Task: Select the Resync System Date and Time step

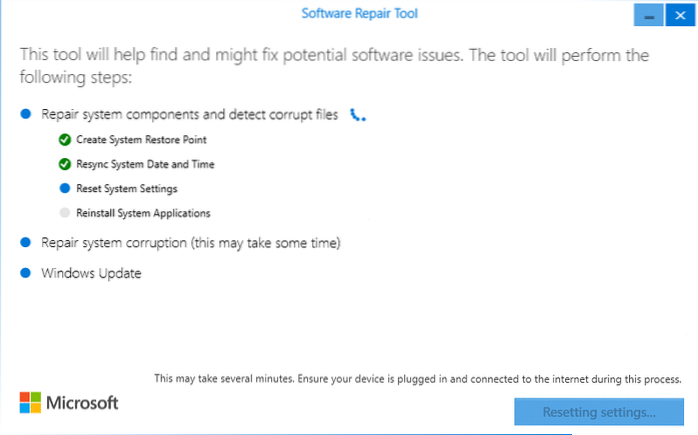Action: (x=145, y=164)
